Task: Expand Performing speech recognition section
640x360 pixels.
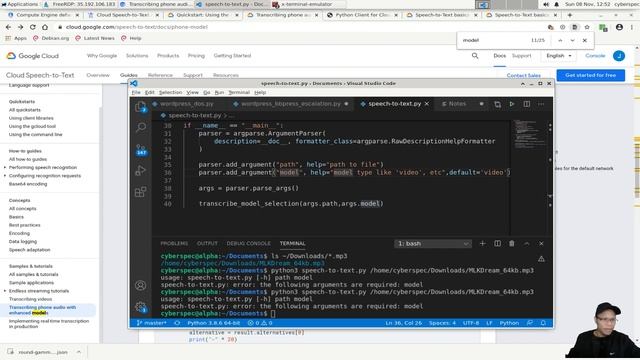Action: (x=5, y=167)
